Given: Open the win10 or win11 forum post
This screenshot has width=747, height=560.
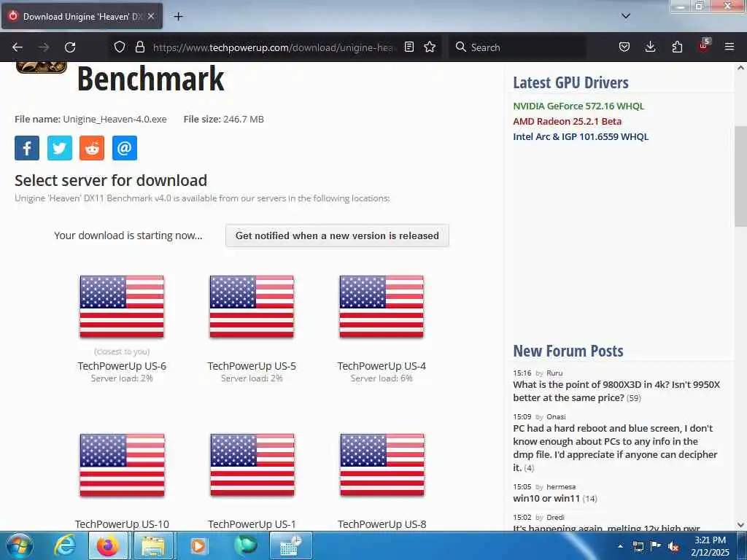Looking at the screenshot, I should coord(546,498).
